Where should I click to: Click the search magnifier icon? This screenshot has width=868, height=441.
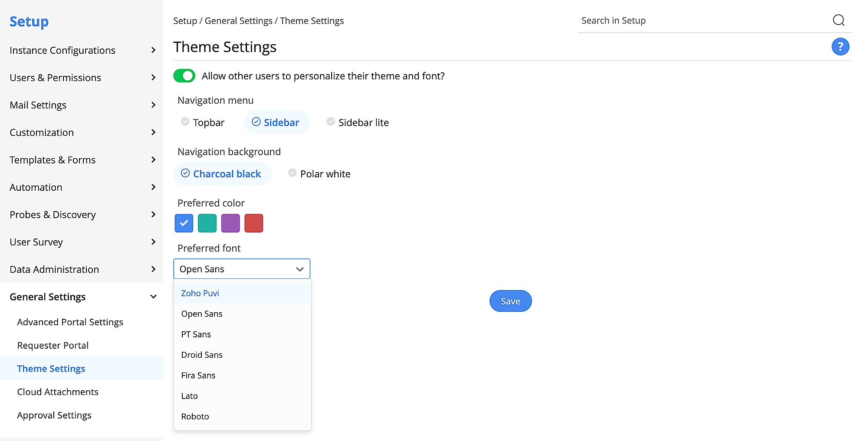838,20
